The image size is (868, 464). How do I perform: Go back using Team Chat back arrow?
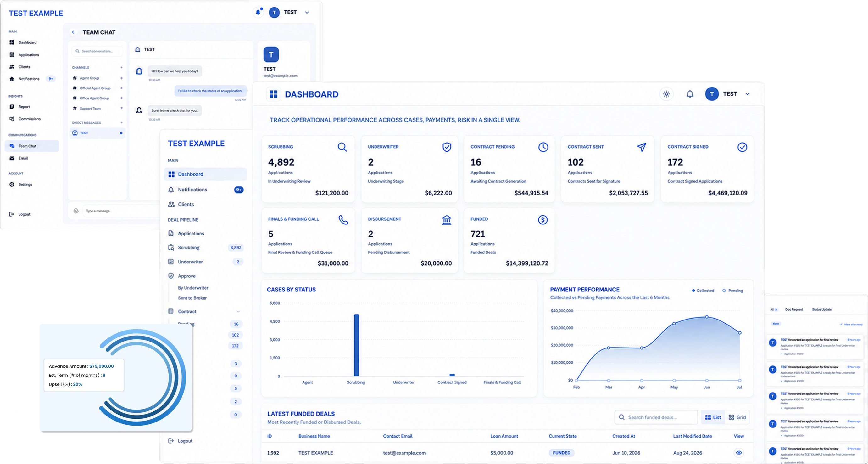point(73,32)
